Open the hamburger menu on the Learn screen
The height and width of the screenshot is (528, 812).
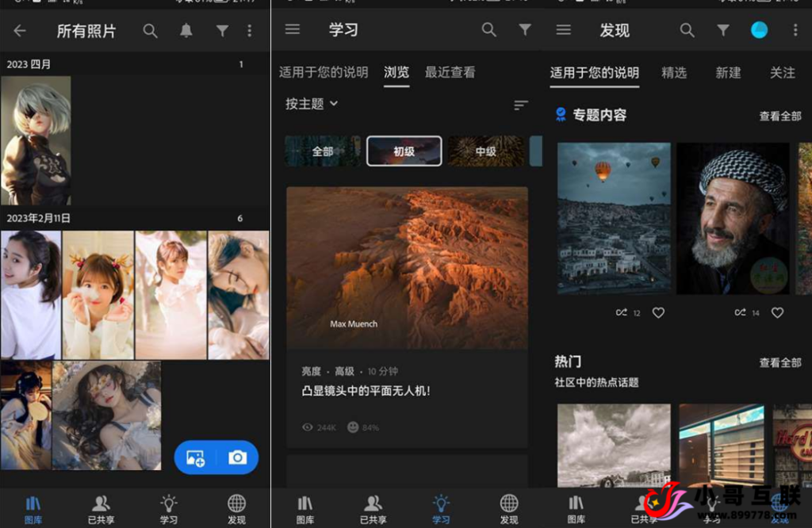293,29
